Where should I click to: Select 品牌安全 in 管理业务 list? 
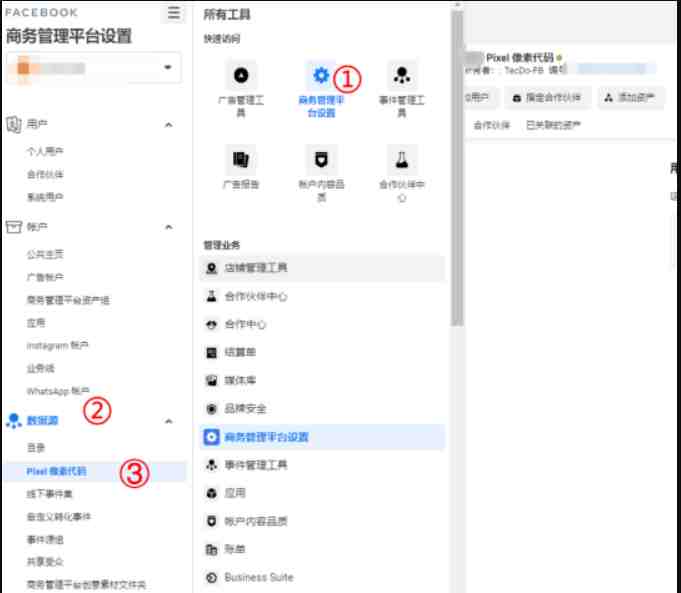322,409
